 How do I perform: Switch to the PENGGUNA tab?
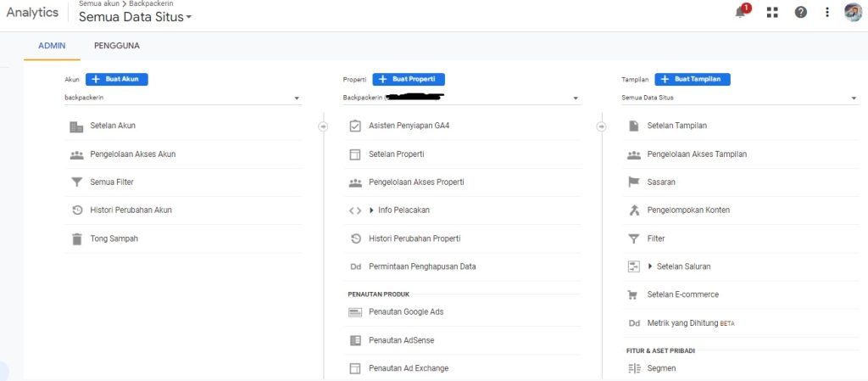[x=117, y=46]
